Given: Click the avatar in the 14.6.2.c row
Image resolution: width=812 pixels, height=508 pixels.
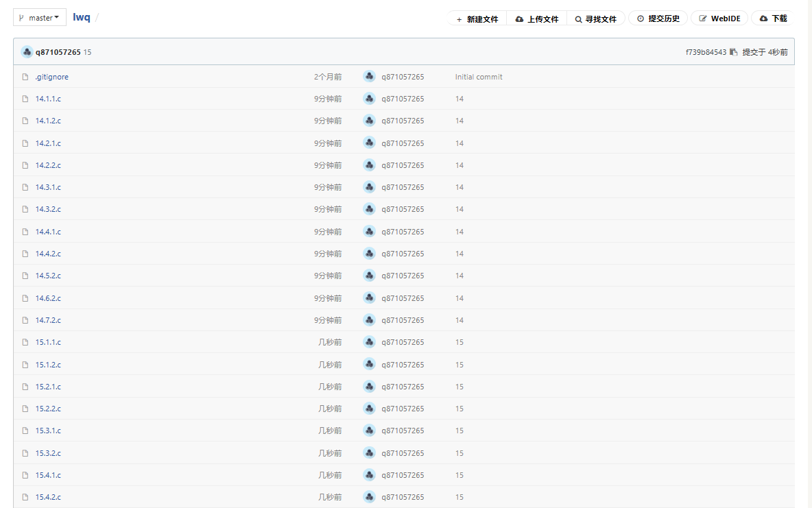Looking at the screenshot, I should (x=369, y=298).
